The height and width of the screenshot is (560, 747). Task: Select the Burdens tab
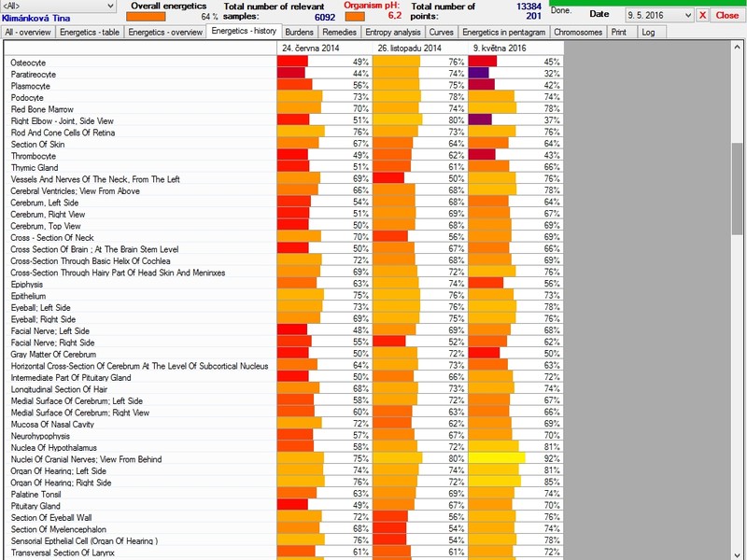tap(299, 32)
